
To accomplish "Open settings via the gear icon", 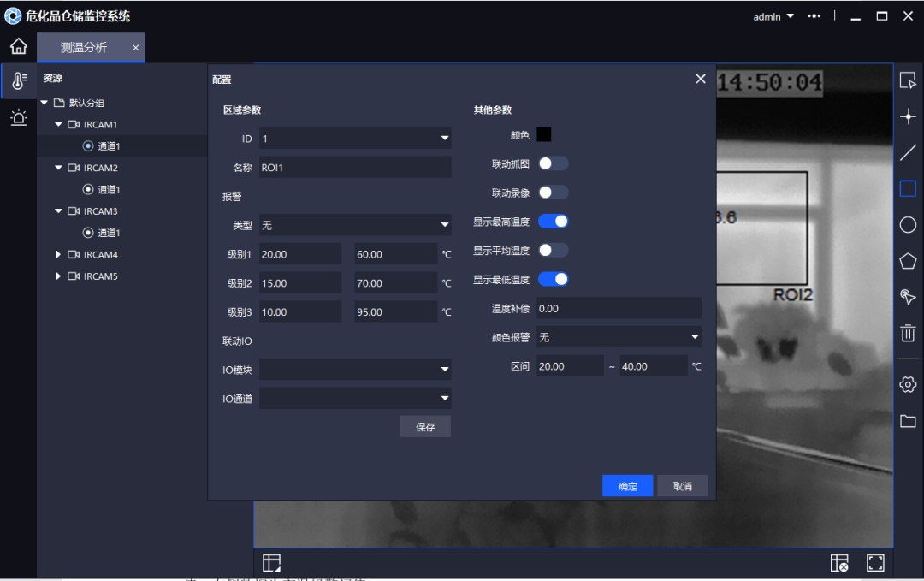I will 908,384.
